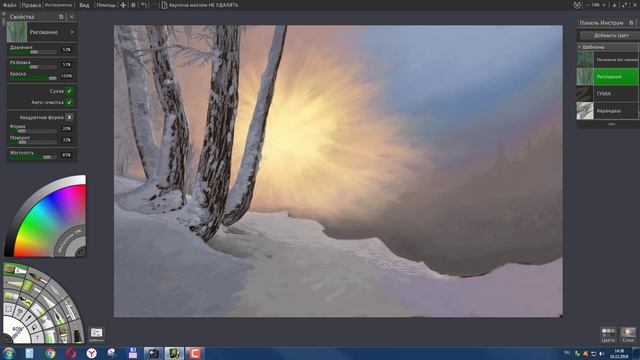Click the Карандаш preset thumbnail
640x360 pixels.
pyautogui.click(x=584, y=111)
